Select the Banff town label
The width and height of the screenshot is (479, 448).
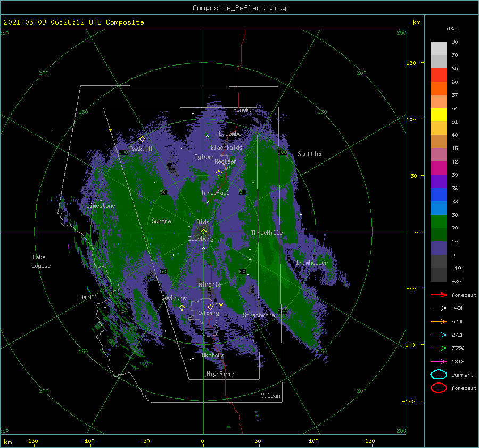click(x=88, y=297)
